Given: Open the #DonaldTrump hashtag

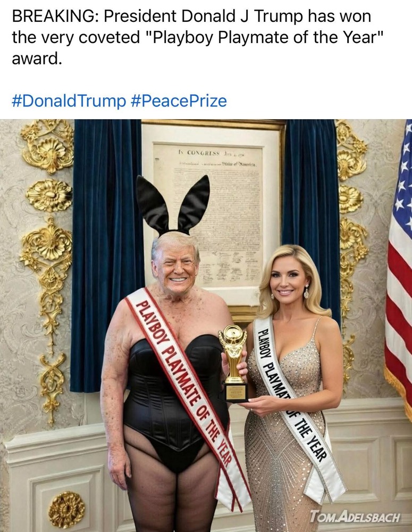Looking at the screenshot, I should coord(69,101).
